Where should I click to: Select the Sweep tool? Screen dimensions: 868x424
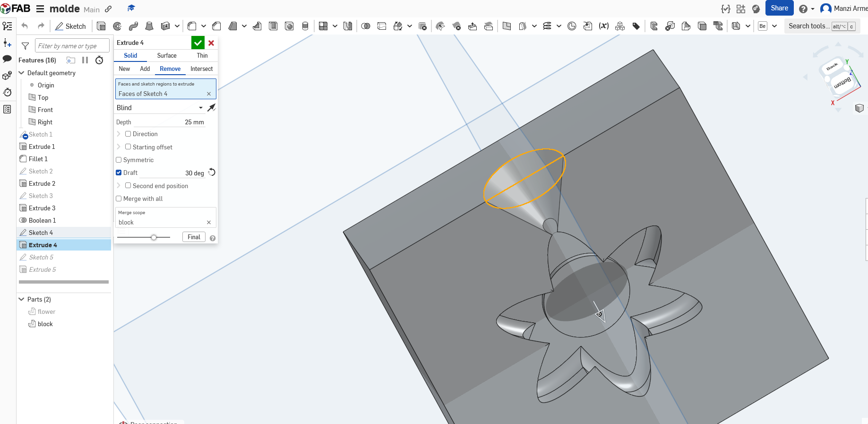click(133, 26)
